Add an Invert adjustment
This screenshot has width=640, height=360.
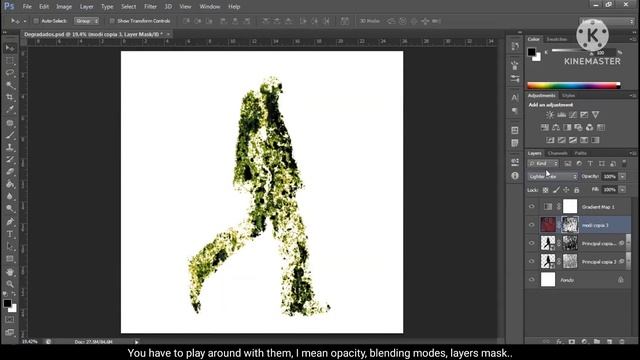(550, 140)
